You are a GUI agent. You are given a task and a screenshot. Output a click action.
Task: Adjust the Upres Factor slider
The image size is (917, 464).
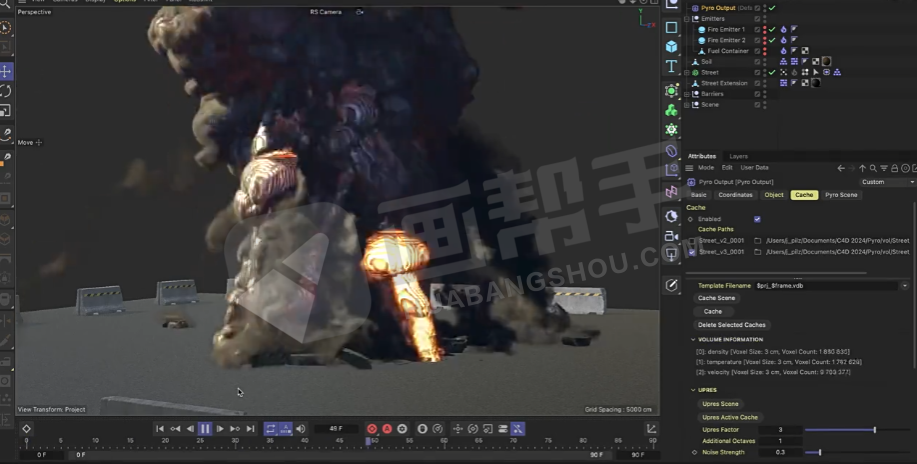coord(857,430)
